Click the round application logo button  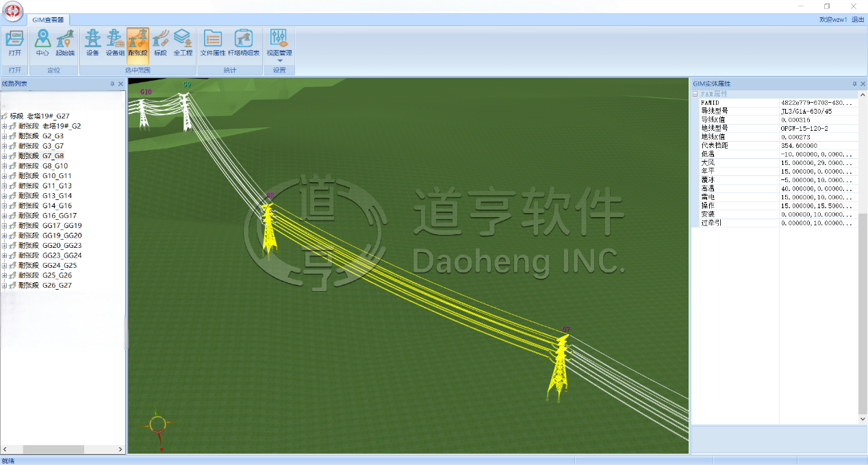pyautogui.click(x=14, y=10)
